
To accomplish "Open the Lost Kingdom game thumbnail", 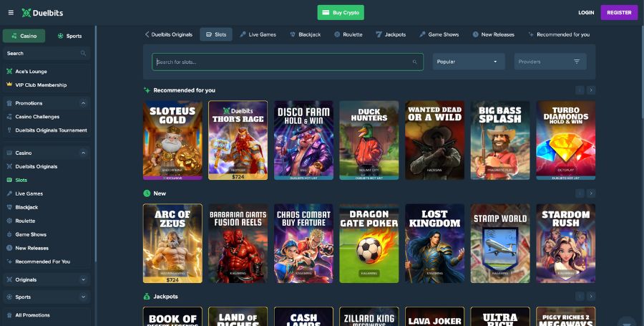I will (x=434, y=244).
